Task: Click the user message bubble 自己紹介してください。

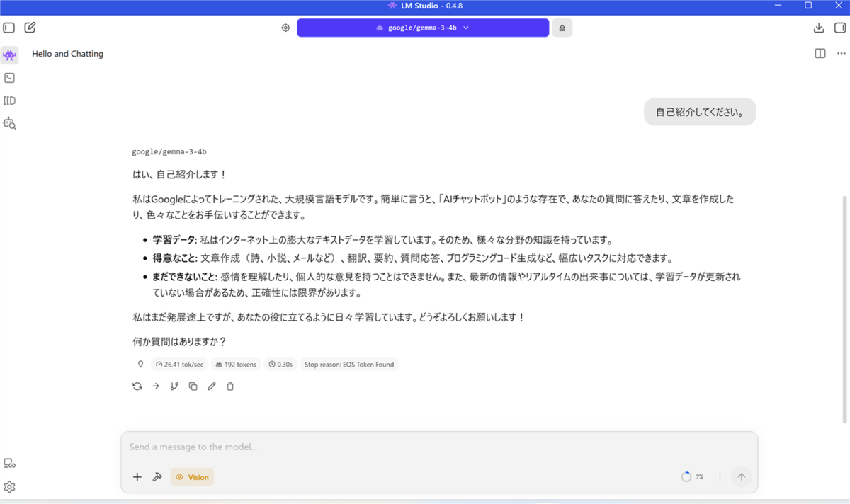Action: click(700, 112)
